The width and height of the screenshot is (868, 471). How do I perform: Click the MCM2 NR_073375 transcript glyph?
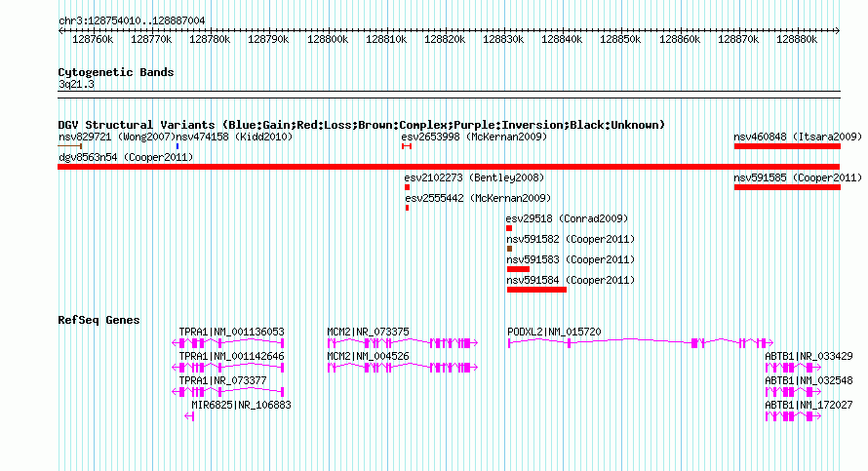(403, 343)
